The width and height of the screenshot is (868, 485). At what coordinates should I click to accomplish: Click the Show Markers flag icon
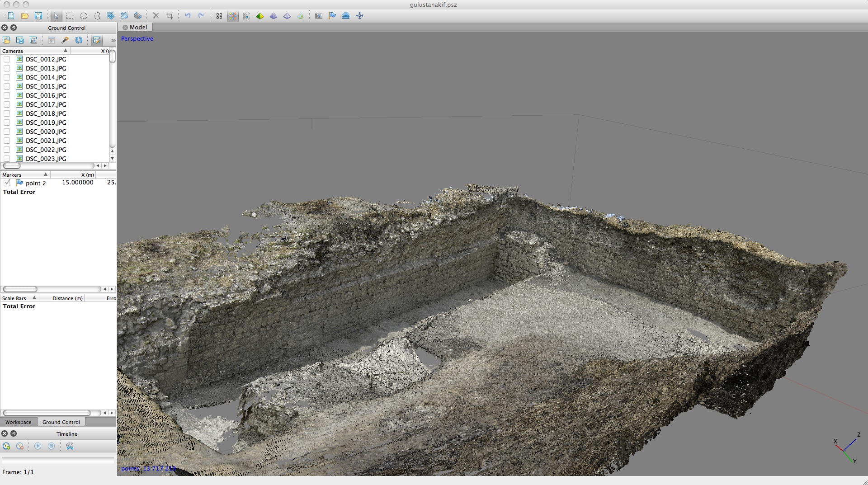[332, 16]
